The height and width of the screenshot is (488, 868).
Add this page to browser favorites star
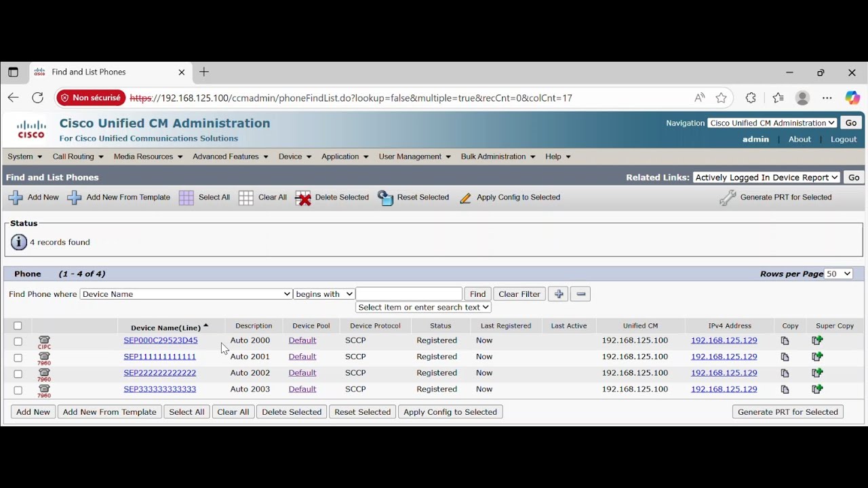[722, 98]
